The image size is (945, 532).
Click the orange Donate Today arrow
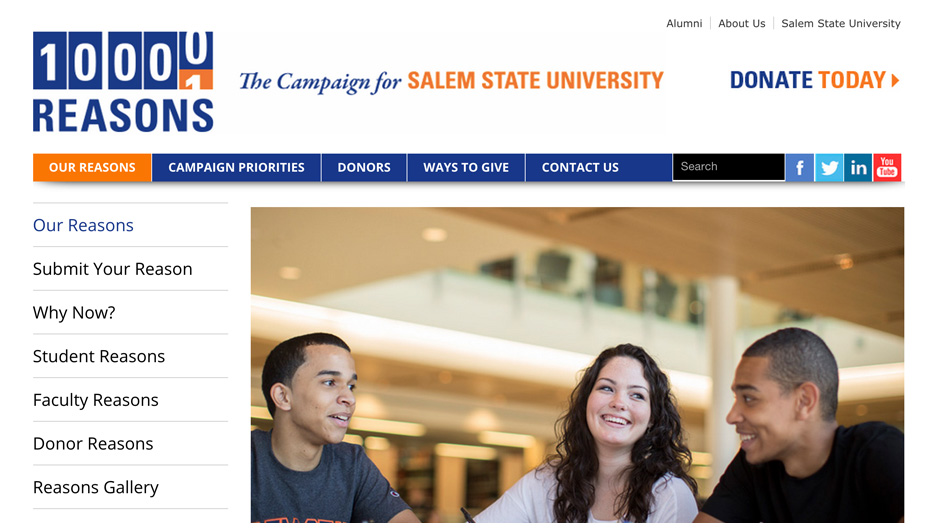(x=895, y=80)
